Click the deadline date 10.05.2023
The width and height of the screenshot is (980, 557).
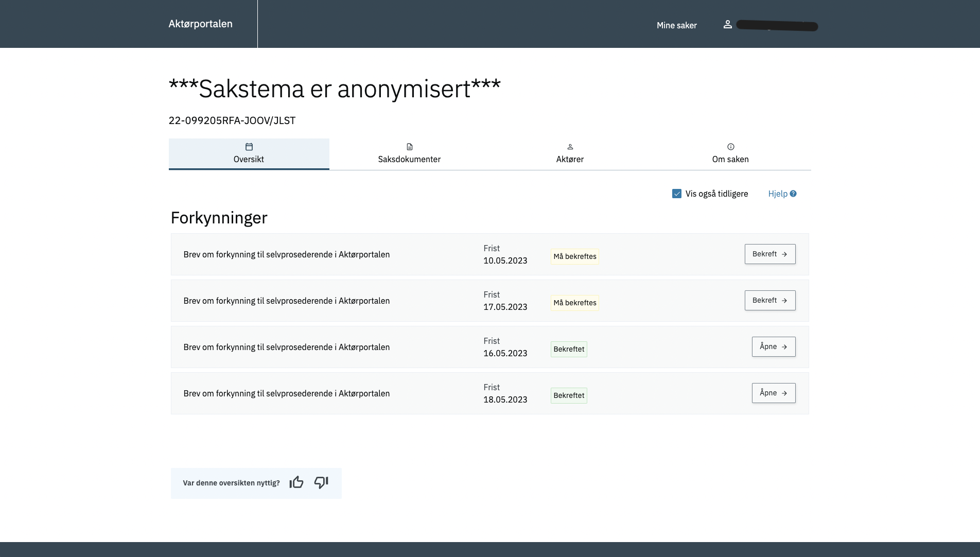click(x=505, y=260)
